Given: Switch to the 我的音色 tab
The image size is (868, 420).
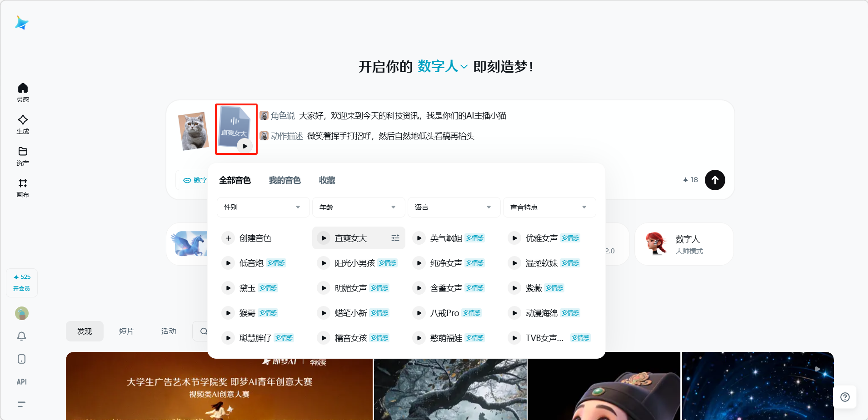Looking at the screenshot, I should (x=284, y=180).
